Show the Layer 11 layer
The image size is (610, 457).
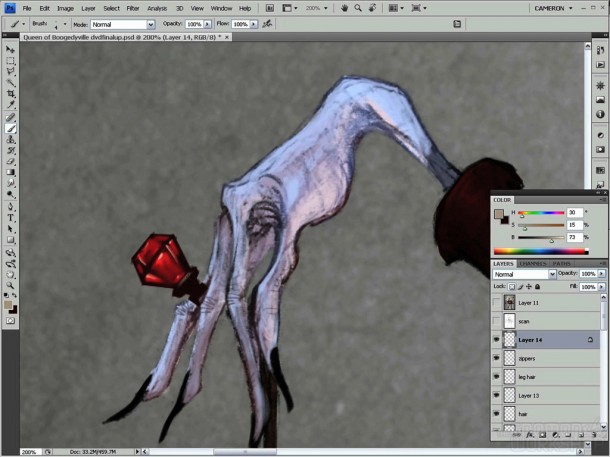pyautogui.click(x=498, y=302)
